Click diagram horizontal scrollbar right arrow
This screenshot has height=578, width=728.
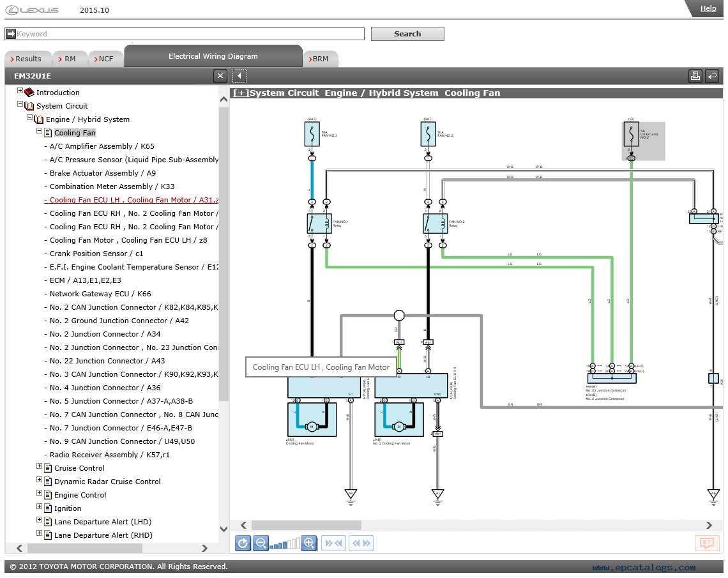709,525
